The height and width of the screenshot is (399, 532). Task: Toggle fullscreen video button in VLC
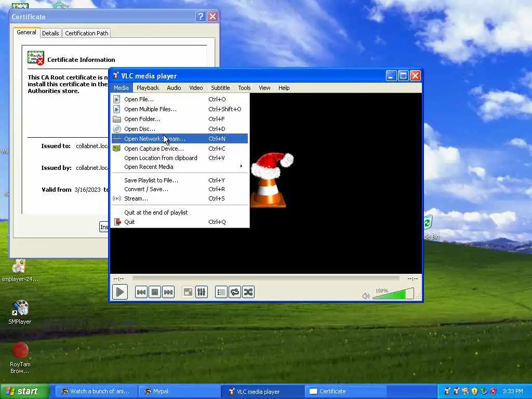click(188, 292)
